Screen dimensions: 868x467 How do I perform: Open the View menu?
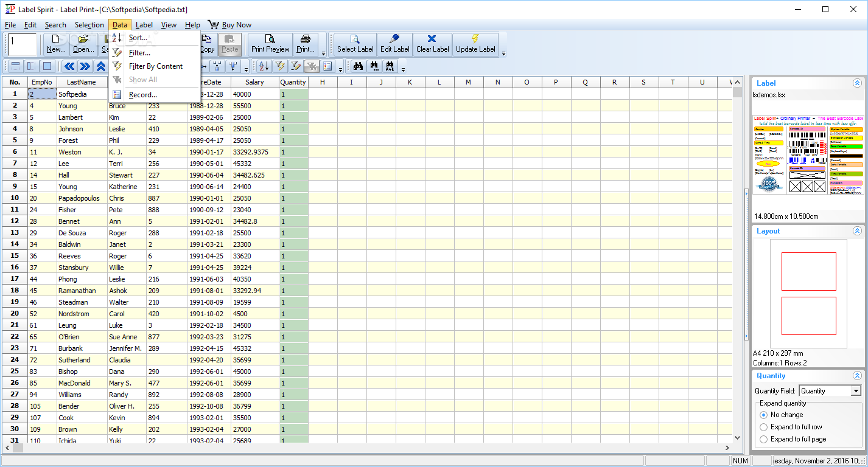tap(169, 25)
